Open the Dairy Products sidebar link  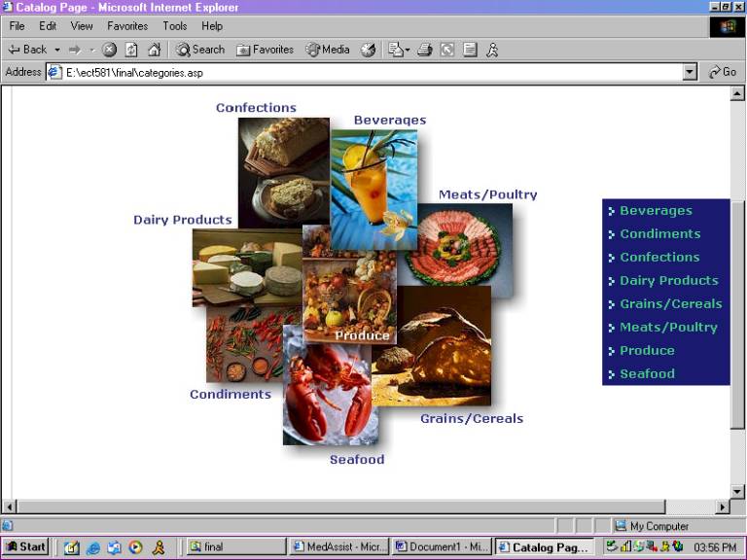coord(669,280)
